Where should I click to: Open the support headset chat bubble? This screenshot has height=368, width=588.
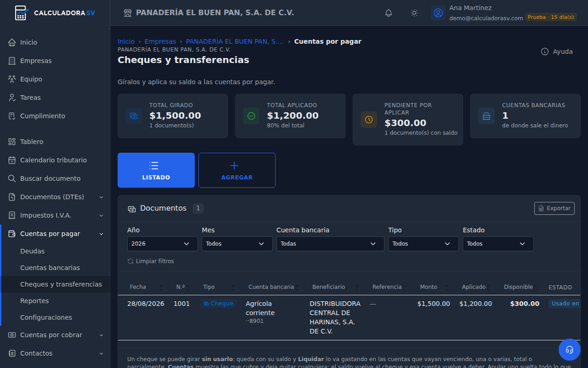(570, 350)
